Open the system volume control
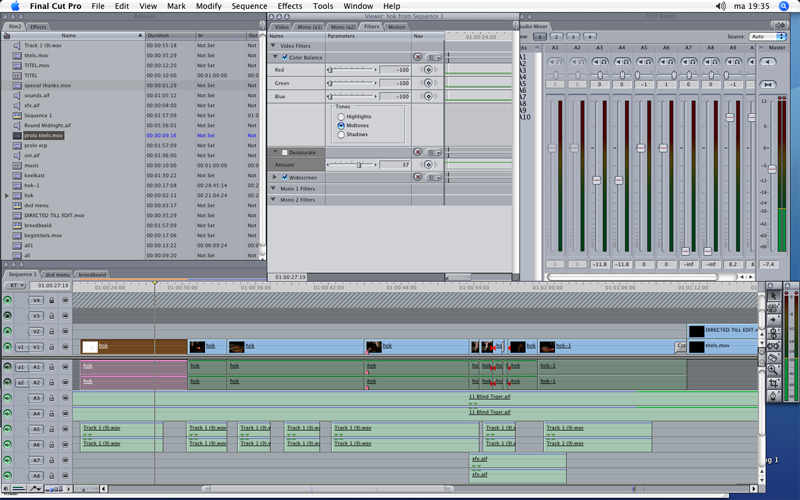The height and width of the screenshot is (500, 800). click(x=720, y=6)
